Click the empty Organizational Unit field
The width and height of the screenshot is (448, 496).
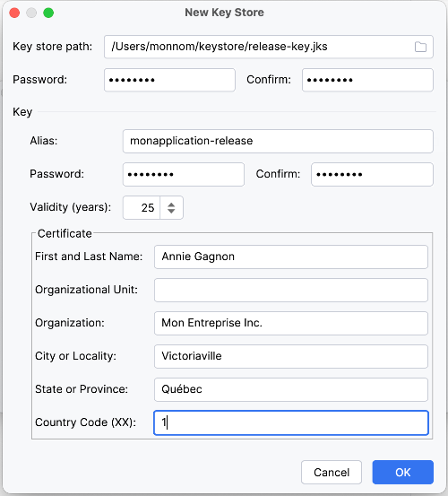click(x=291, y=290)
